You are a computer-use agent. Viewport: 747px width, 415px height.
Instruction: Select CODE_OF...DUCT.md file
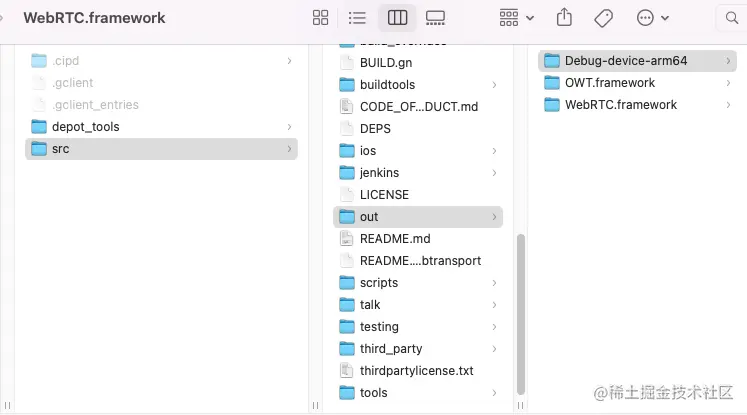coord(418,107)
